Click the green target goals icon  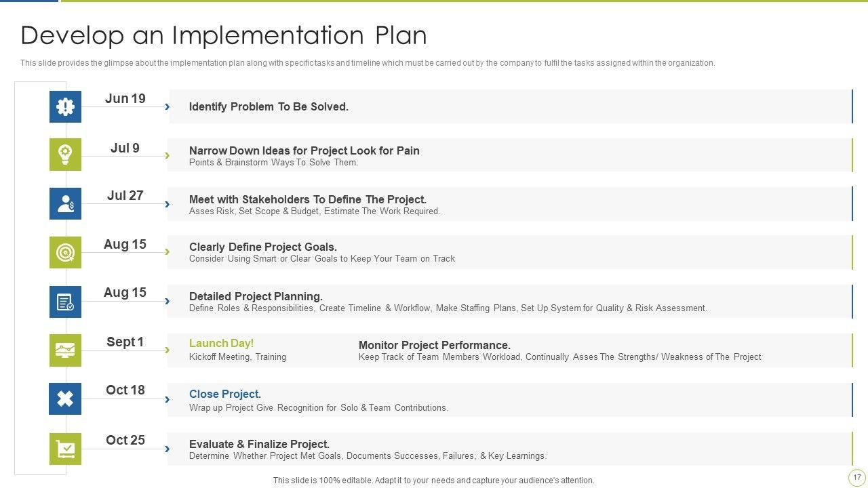tap(65, 252)
